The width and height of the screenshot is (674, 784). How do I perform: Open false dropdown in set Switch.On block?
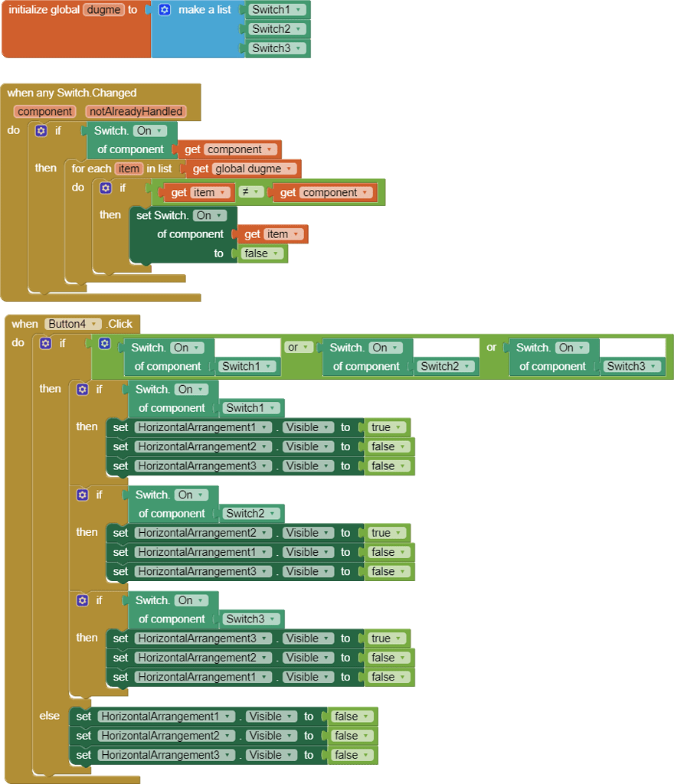click(262, 253)
